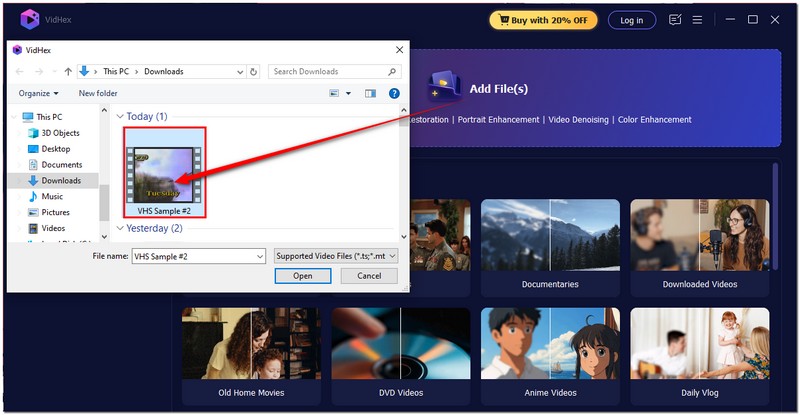Click the Log in button
This screenshot has height=415, width=800.
click(x=632, y=20)
